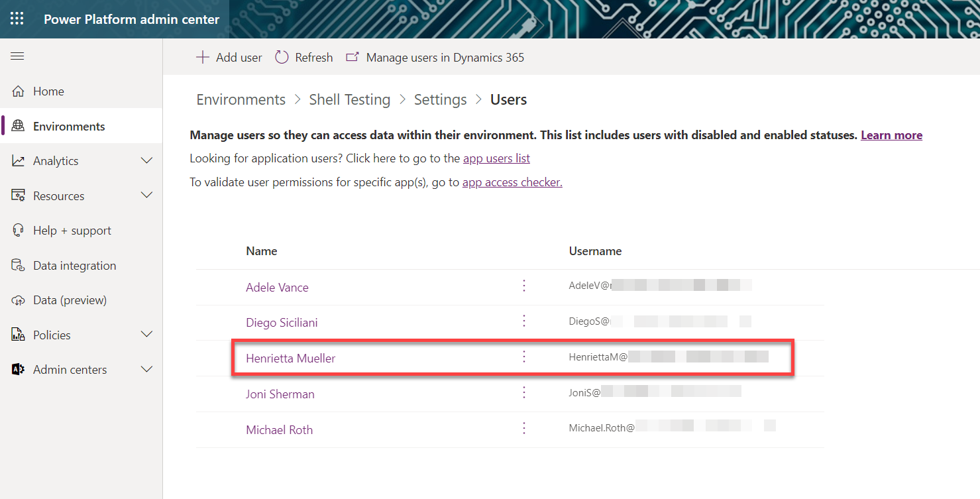
Task: Click Manage users in Dynamics 365 label
Action: (445, 58)
